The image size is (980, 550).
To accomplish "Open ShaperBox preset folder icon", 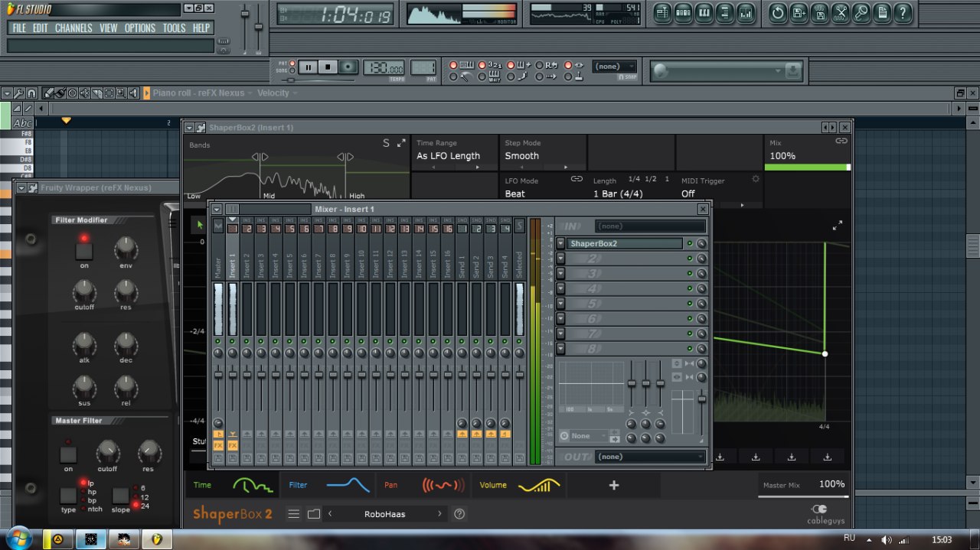I will pyautogui.click(x=314, y=514).
